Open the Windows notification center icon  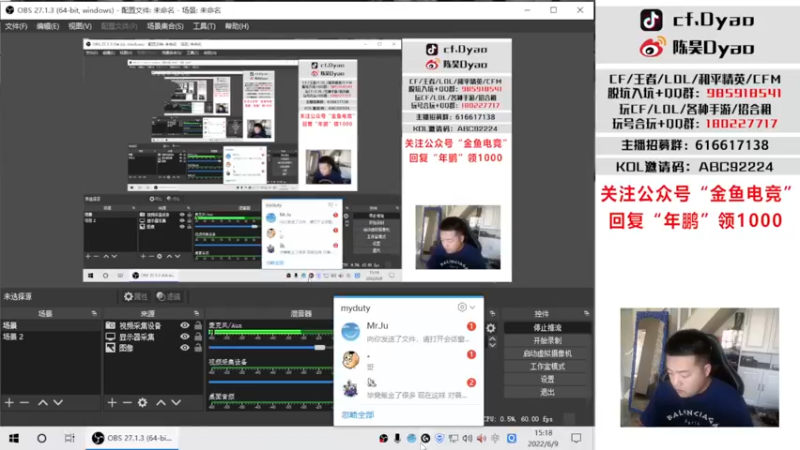pos(576,438)
